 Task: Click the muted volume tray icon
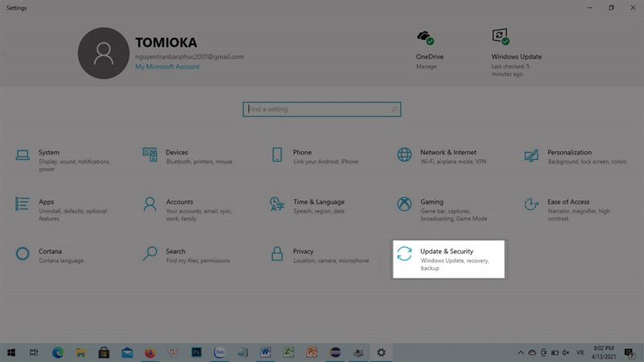tap(566, 352)
